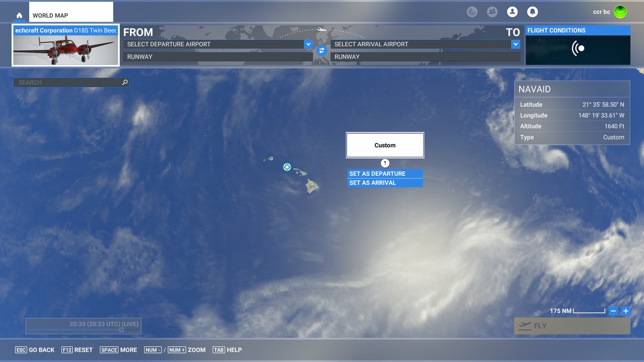Choose Set As Departure option

(384, 174)
